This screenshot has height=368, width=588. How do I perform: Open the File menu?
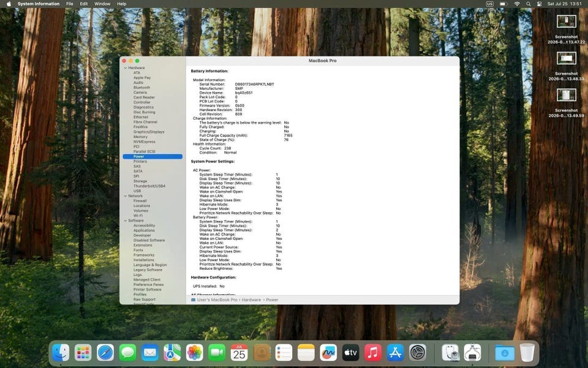click(70, 4)
